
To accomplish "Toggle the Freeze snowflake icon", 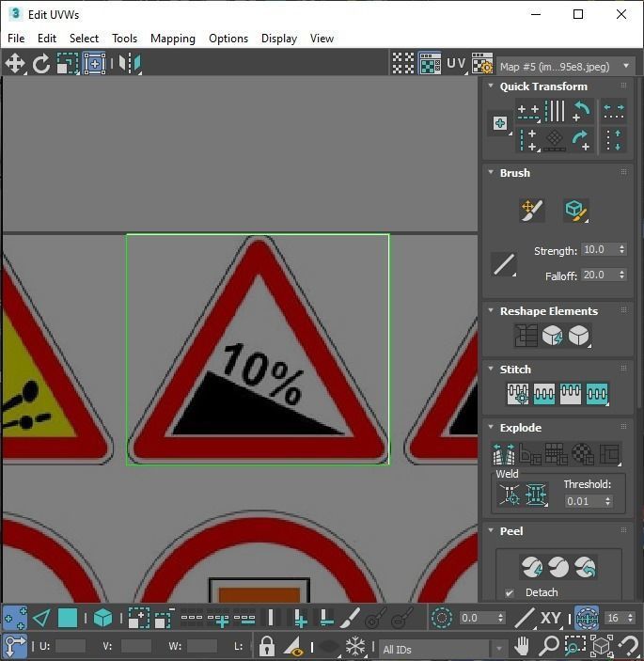I will tap(355, 646).
